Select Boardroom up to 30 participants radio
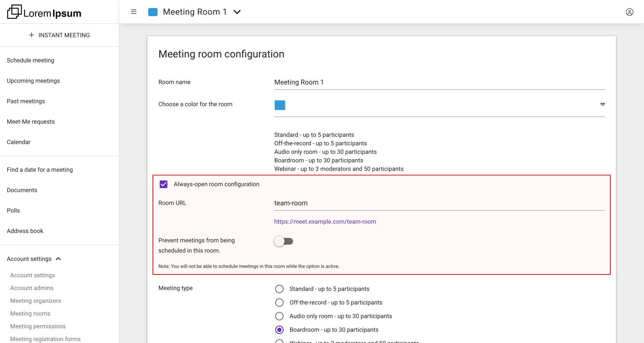 pos(279,330)
